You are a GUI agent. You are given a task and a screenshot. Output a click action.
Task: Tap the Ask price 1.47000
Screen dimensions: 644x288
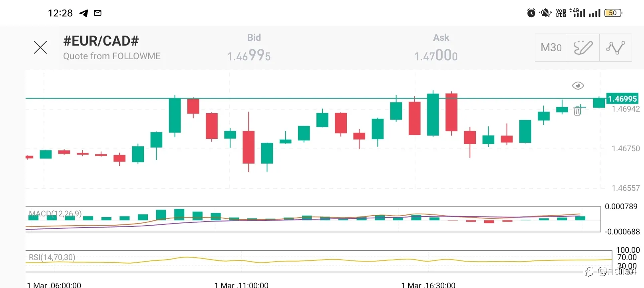[436, 56]
